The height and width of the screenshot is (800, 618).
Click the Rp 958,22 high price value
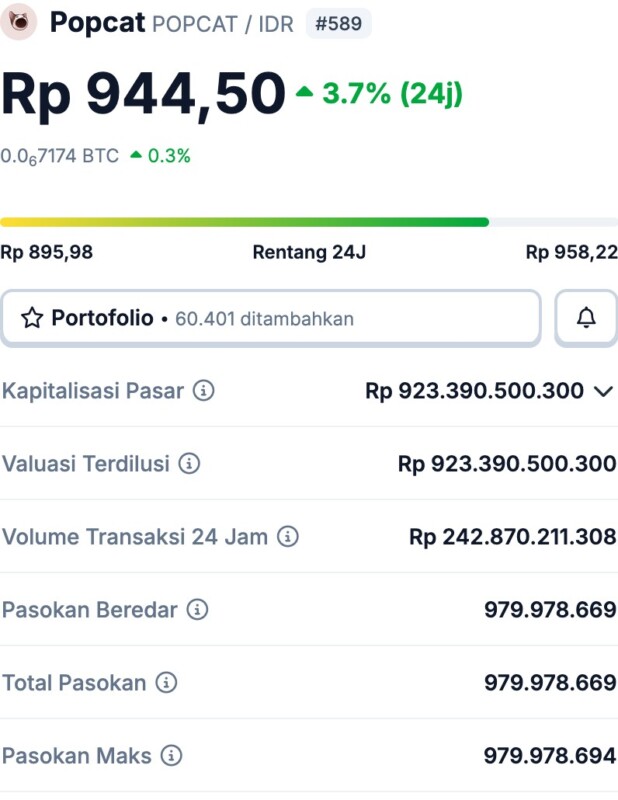coord(571,253)
